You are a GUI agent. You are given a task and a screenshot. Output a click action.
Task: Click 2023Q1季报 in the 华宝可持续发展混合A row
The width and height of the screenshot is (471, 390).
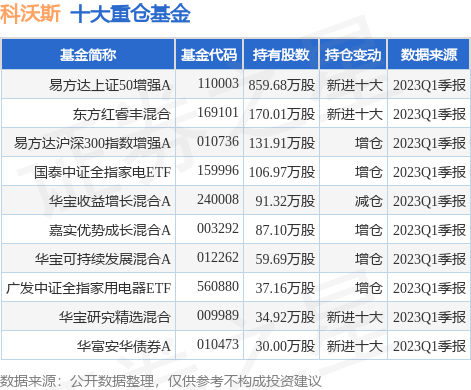tap(429, 259)
